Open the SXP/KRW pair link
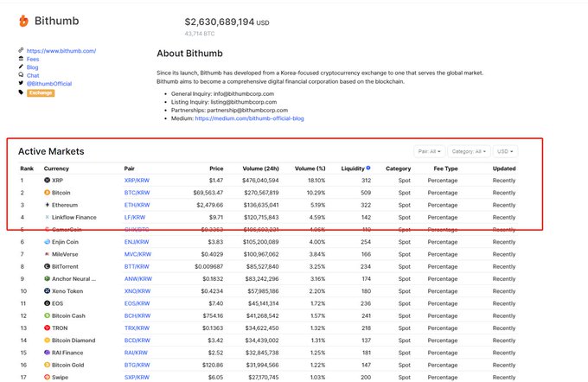The image size is (588, 382). [137, 377]
